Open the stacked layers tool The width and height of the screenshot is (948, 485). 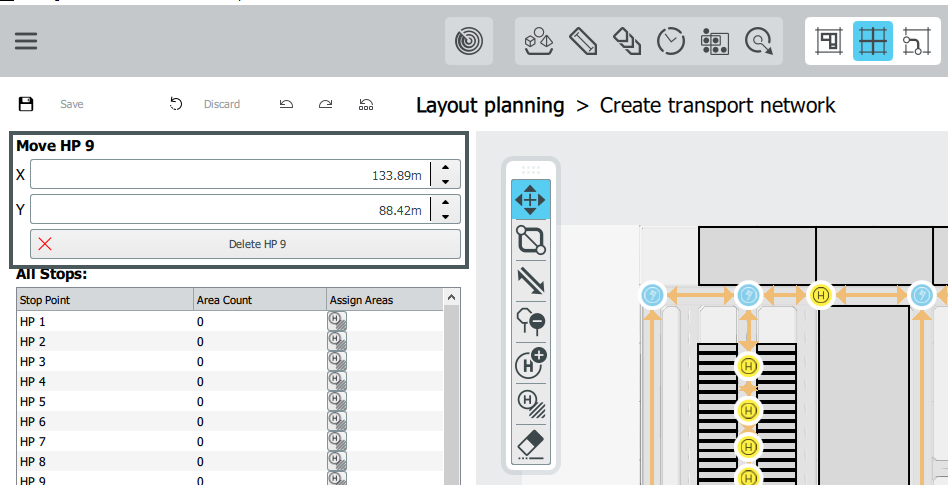click(628, 41)
